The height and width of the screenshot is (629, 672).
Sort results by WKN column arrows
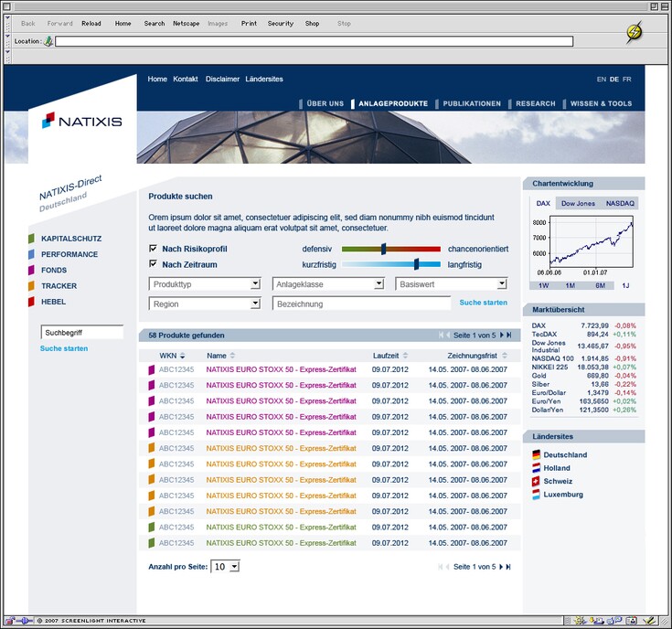click(x=182, y=356)
